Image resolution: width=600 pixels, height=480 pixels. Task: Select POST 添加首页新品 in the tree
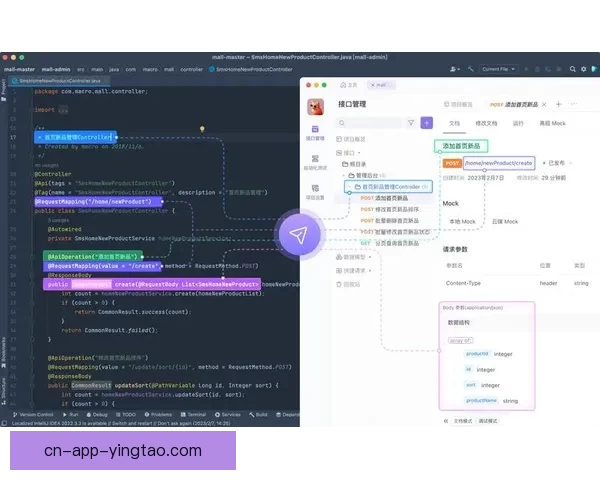(383, 198)
